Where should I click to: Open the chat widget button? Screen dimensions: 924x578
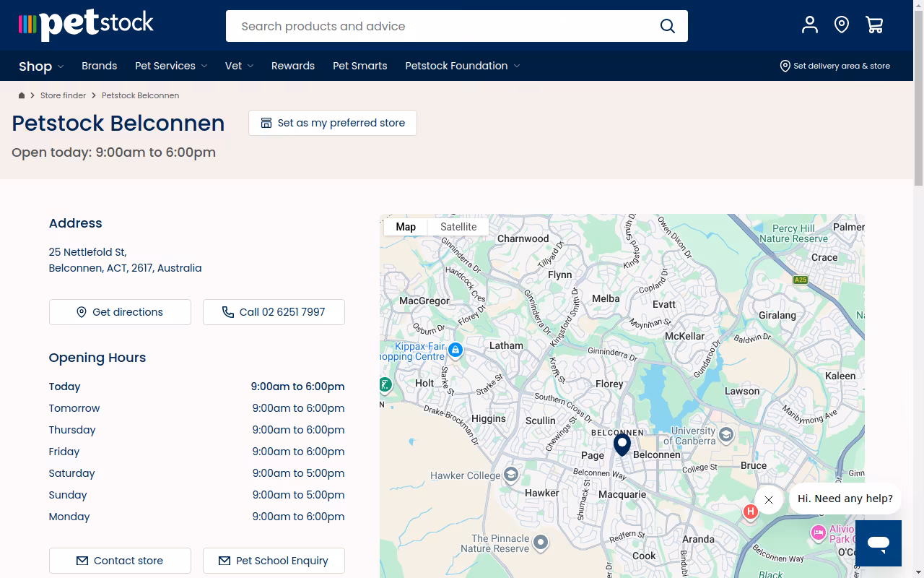click(x=879, y=543)
